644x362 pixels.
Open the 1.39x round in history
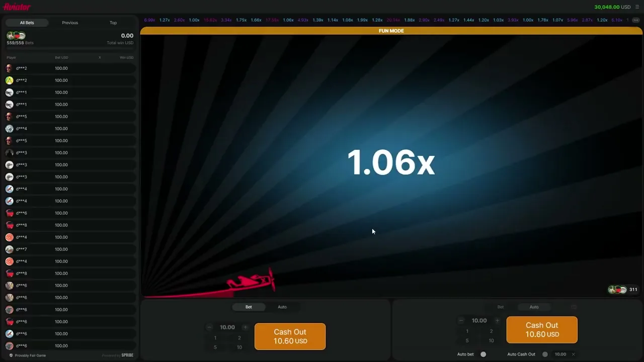point(317,20)
